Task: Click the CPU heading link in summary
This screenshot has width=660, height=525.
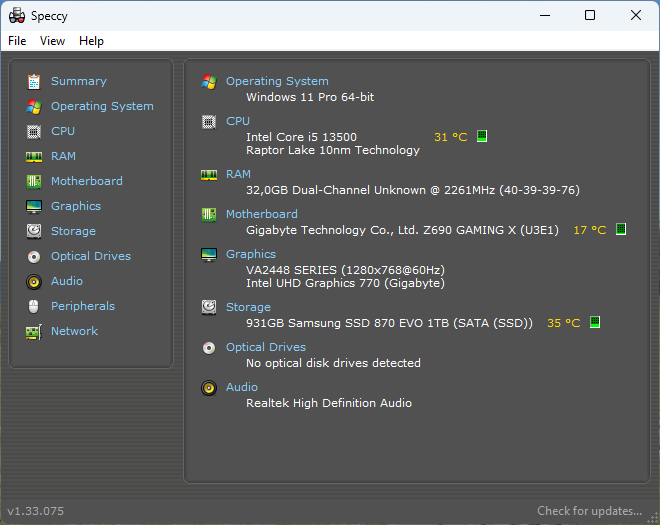Action: (x=238, y=121)
